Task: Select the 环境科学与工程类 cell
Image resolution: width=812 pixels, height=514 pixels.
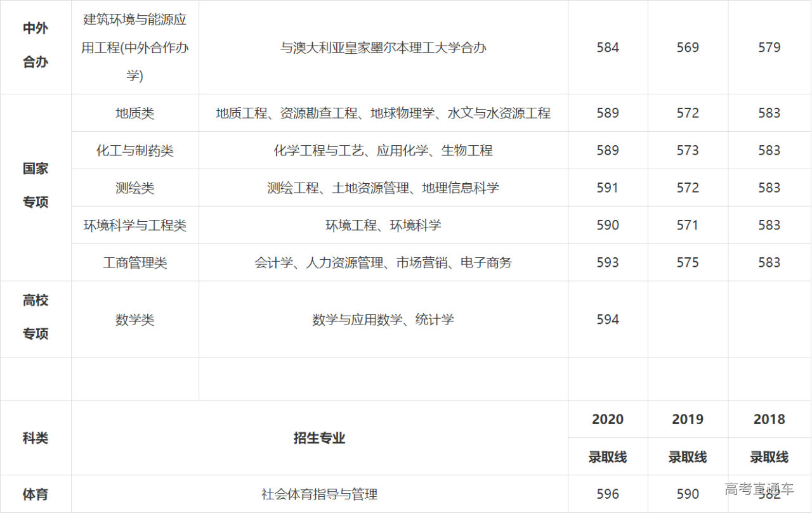Action: (x=135, y=226)
